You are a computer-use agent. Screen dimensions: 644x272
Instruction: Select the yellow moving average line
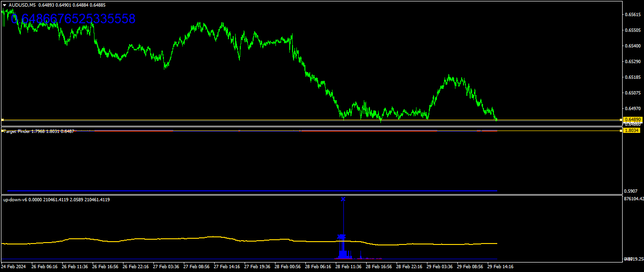coord(249,241)
